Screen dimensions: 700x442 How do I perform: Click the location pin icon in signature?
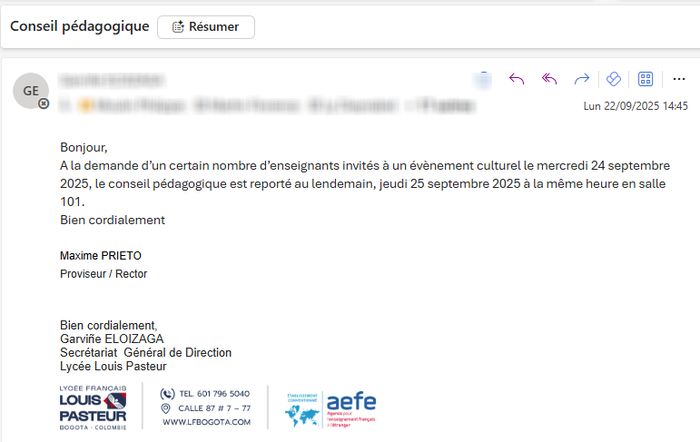point(166,408)
